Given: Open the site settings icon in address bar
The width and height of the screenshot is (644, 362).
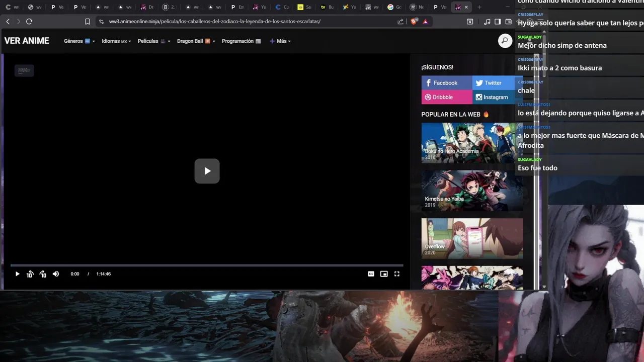Looking at the screenshot, I should [x=101, y=22].
